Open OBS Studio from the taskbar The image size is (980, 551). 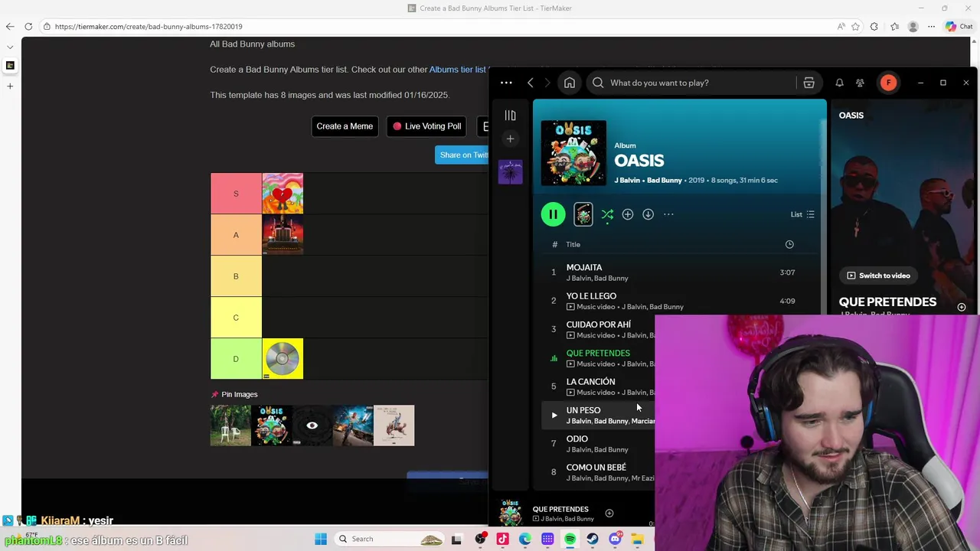point(480,539)
